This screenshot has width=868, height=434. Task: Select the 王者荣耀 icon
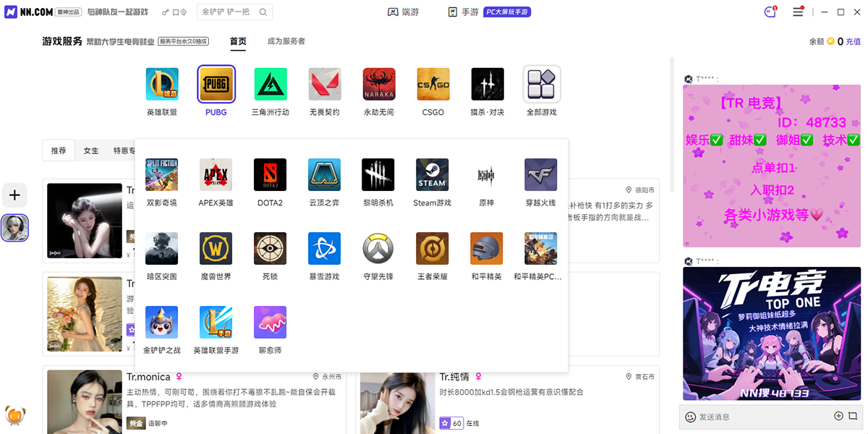(432, 248)
